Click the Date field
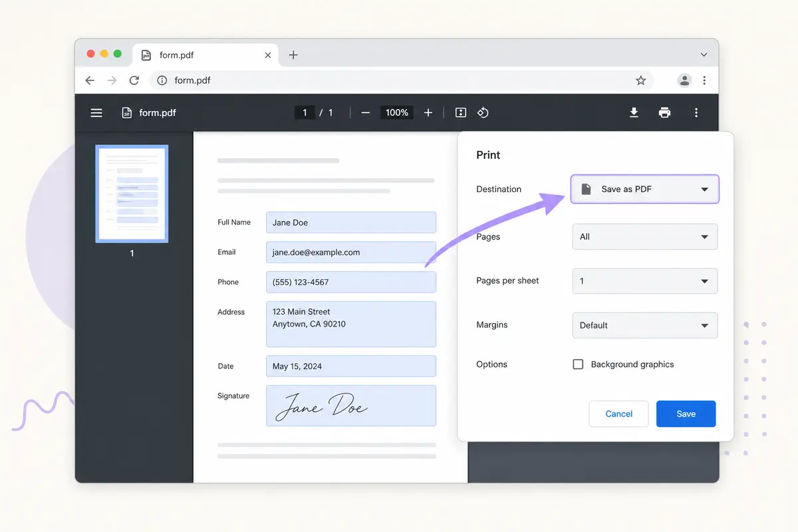Screen dimensions: 798x532 [351, 366]
